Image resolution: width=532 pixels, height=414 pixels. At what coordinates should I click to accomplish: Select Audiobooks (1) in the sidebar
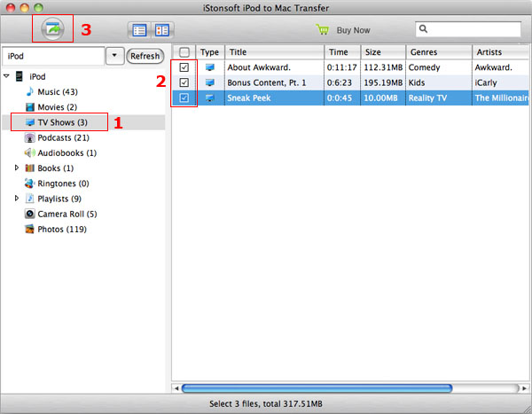pyautogui.click(x=67, y=153)
